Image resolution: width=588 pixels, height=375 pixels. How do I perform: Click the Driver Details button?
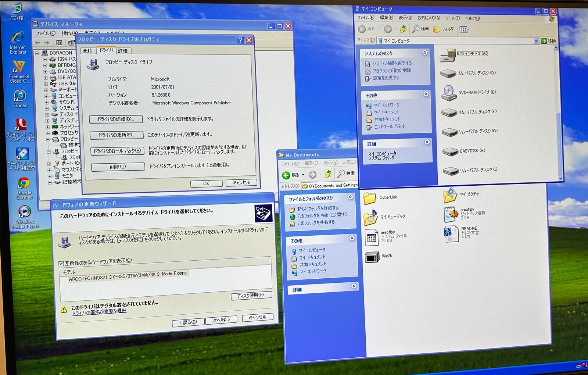point(116,119)
